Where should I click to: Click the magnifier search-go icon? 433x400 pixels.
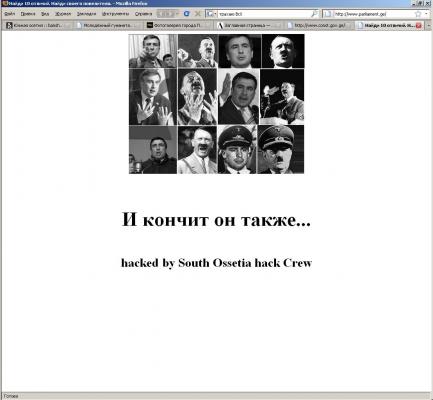coord(314,14)
